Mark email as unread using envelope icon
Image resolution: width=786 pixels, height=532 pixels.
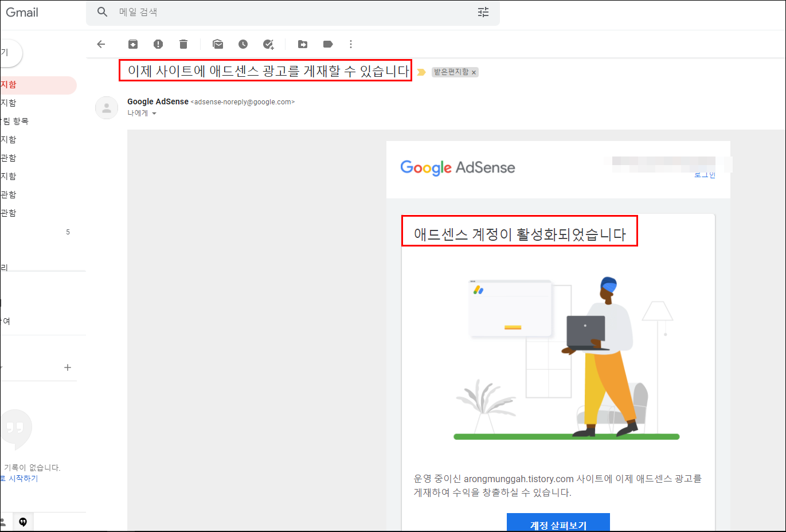pyautogui.click(x=218, y=44)
